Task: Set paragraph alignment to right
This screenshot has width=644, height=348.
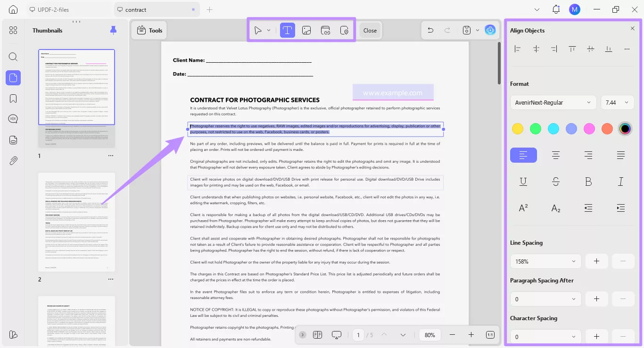Action: coord(588,155)
